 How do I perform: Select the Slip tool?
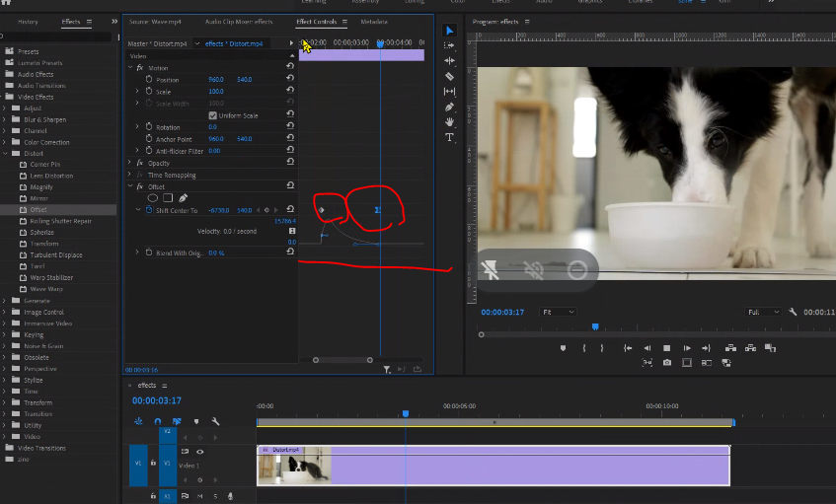[x=449, y=92]
